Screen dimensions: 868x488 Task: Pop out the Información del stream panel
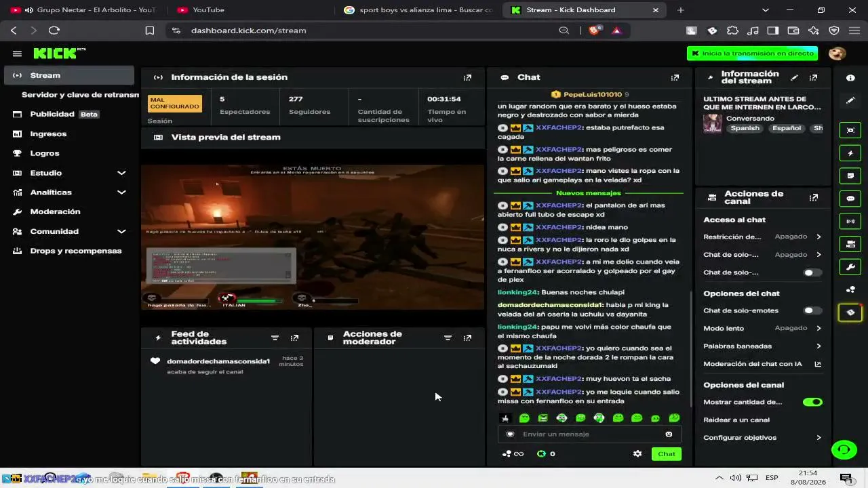click(x=814, y=77)
